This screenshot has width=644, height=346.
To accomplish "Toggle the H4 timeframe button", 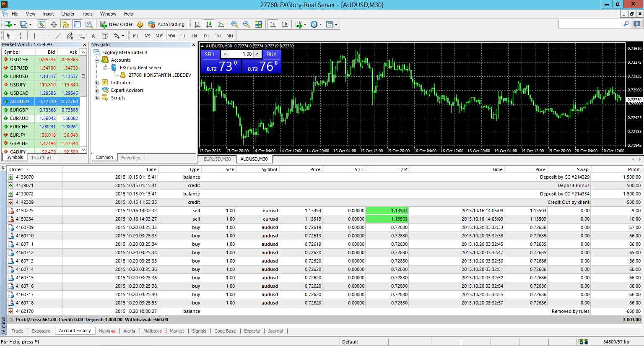I will point(194,36).
